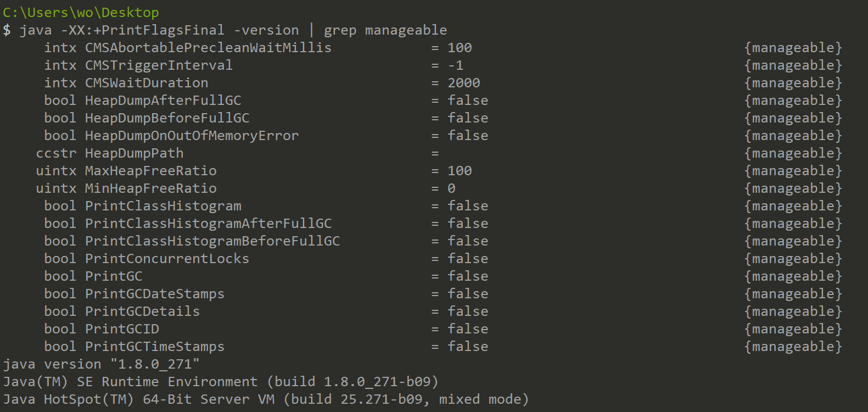The image size is (868, 412).
Task: Click the HeapDumpOnOutOfMemoryError flag name
Action: point(192,136)
